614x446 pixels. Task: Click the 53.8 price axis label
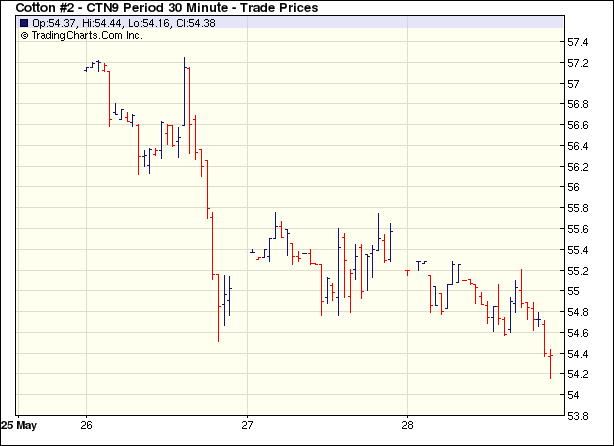pyautogui.click(x=579, y=416)
